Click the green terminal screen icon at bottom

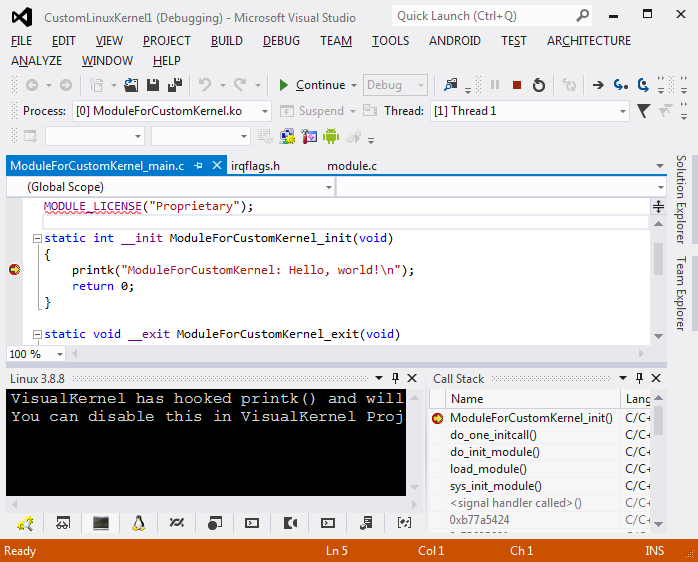coord(101,523)
